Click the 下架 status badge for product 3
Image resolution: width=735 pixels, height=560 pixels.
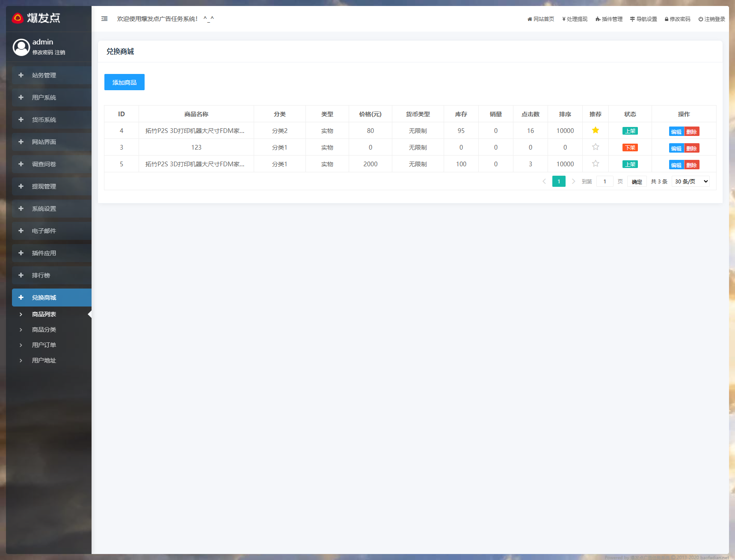click(x=630, y=147)
